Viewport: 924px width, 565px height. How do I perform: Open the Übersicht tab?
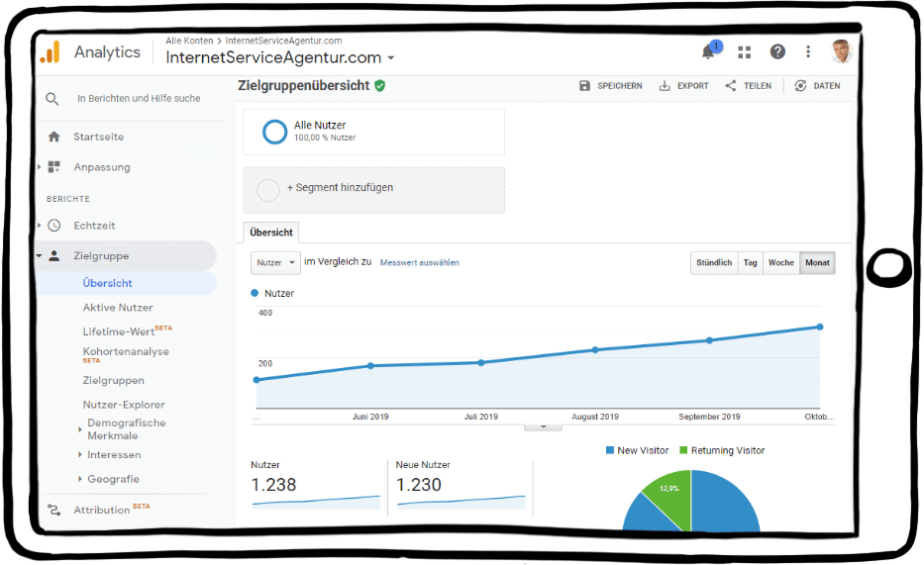coord(271,233)
